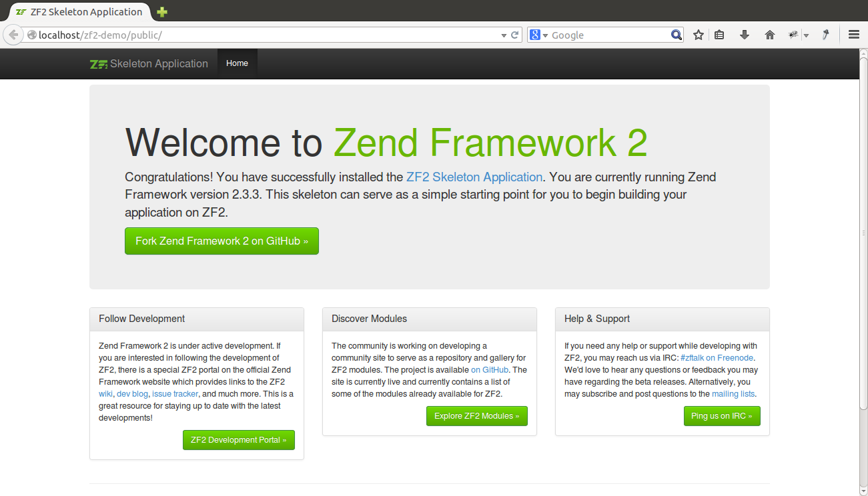Click the back navigation arrow
The image size is (868, 496).
(12, 34)
